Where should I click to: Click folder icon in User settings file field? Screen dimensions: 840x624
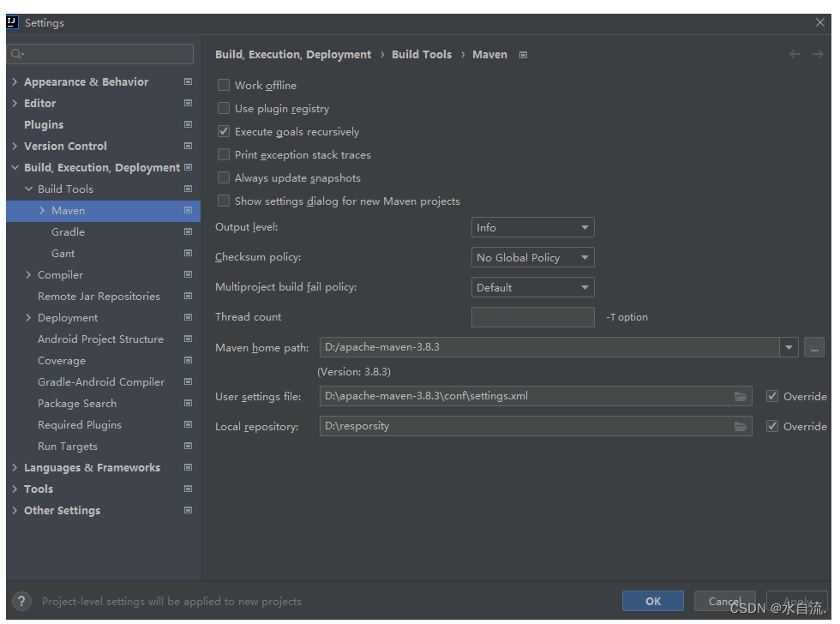741,396
